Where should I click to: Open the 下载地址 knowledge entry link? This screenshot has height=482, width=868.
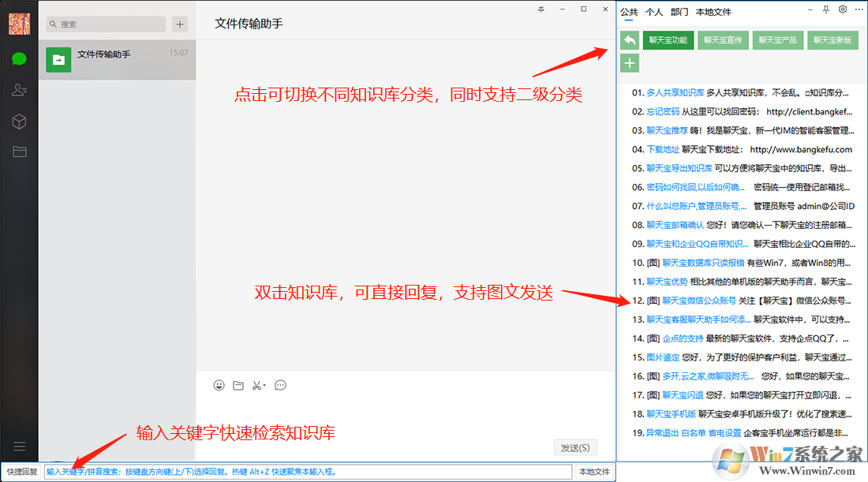pyautogui.click(x=663, y=149)
